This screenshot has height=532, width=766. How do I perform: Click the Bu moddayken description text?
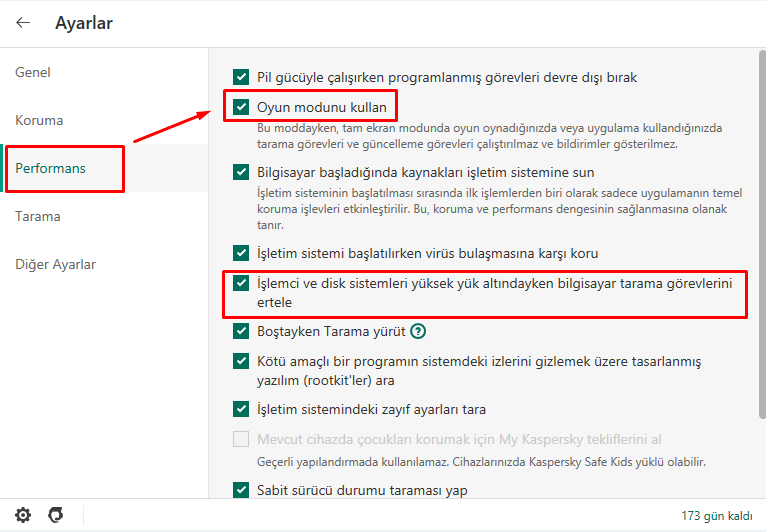(489, 136)
